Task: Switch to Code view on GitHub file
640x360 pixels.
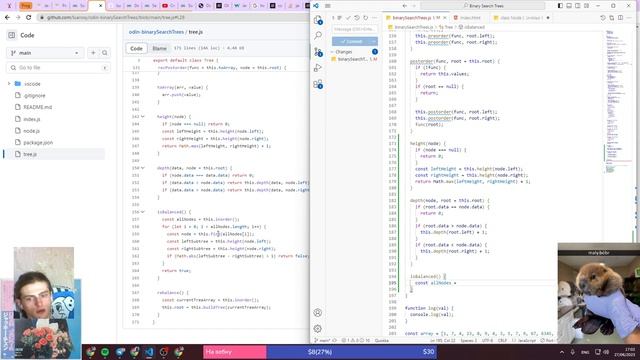Action: [136, 48]
